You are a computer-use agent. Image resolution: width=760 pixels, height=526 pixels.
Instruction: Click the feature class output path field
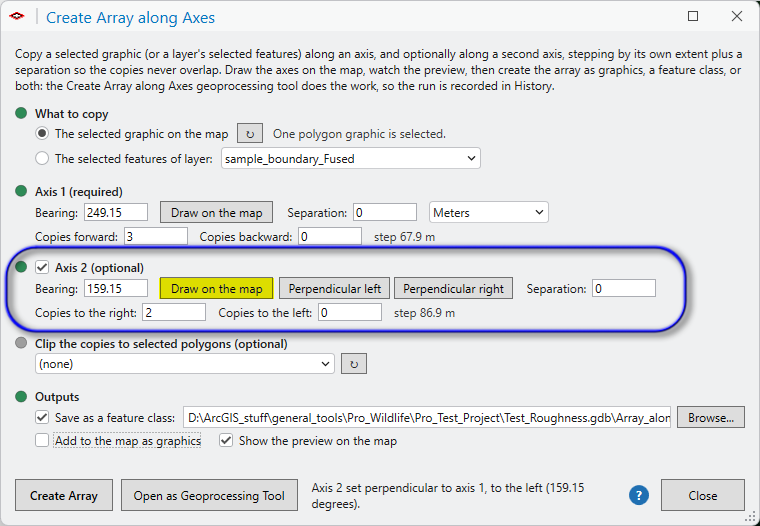tap(427, 417)
